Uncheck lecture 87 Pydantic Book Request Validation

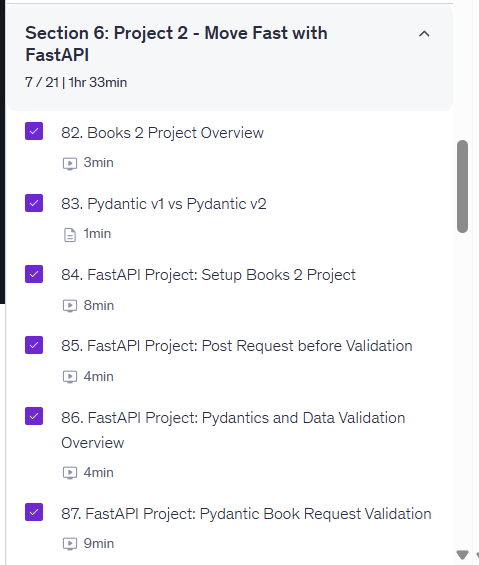point(34,512)
